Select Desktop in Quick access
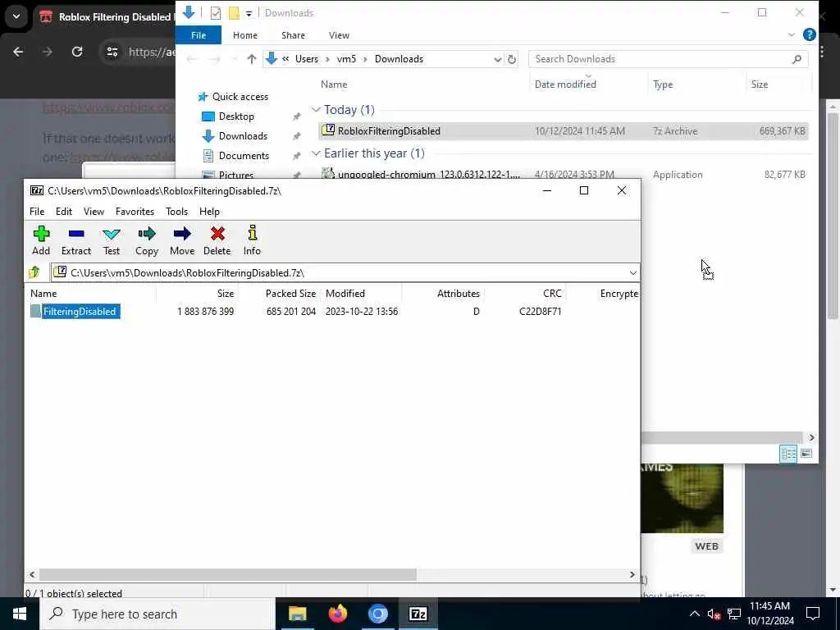 click(236, 116)
